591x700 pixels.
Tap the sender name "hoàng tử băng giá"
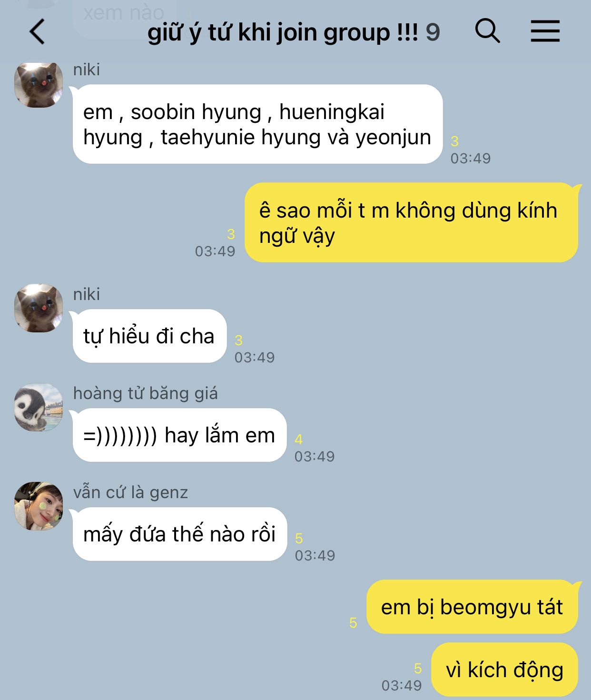pyautogui.click(x=146, y=393)
